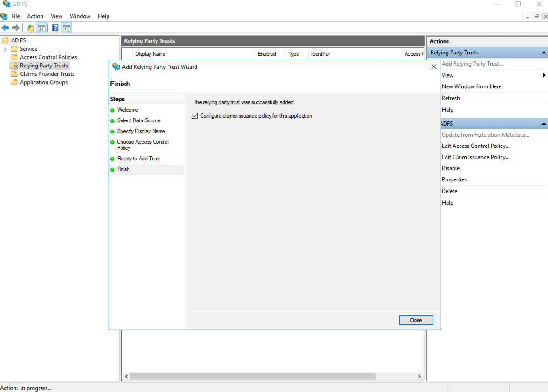The height and width of the screenshot is (392, 548).
Task: Collapse the ADFS actions section
Action: [544, 123]
